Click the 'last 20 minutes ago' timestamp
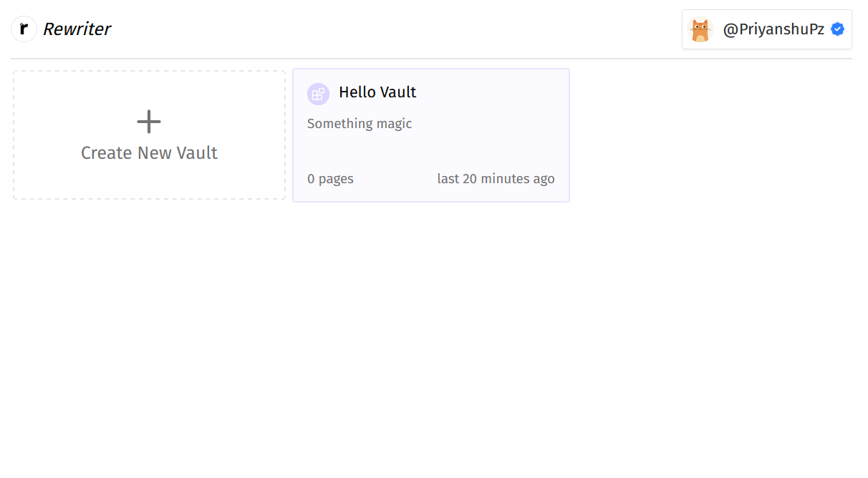 (x=496, y=179)
